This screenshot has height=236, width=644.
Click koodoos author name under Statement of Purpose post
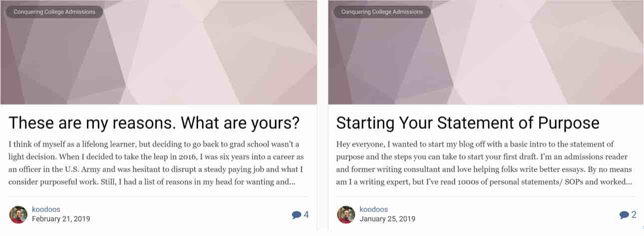click(x=373, y=209)
